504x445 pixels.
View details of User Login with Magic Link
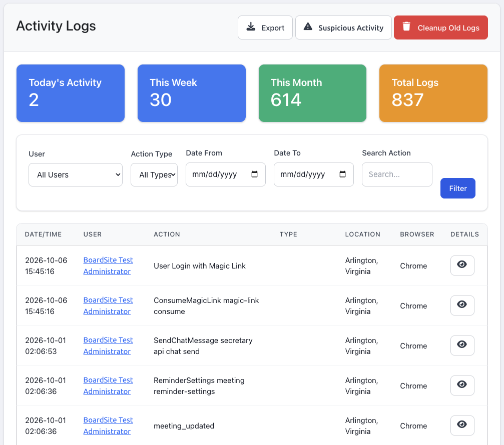click(x=462, y=265)
